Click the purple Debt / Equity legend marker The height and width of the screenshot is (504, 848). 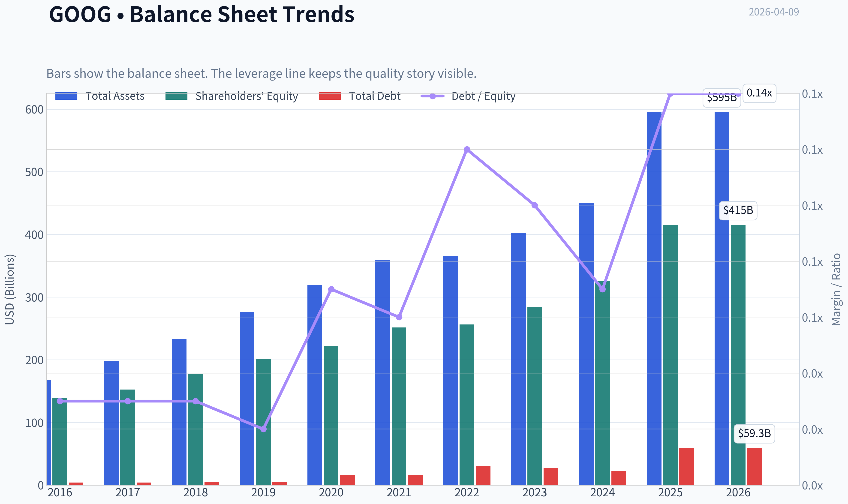[x=432, y=96]
